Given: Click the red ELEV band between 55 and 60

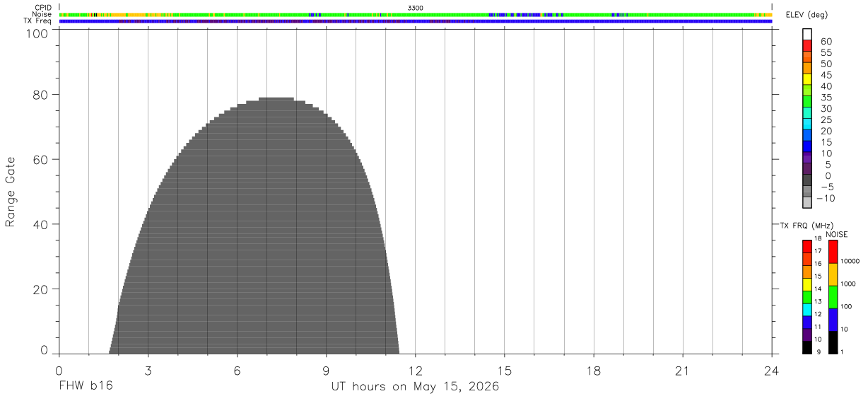Looking at the screenshot, I should pyautogui.click(x=807, y=45).
